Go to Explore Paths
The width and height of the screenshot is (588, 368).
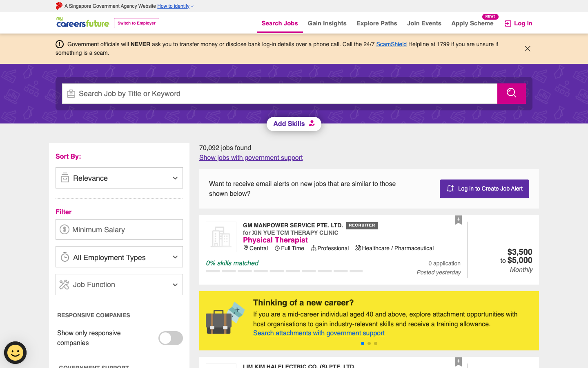tap(377, 23)
